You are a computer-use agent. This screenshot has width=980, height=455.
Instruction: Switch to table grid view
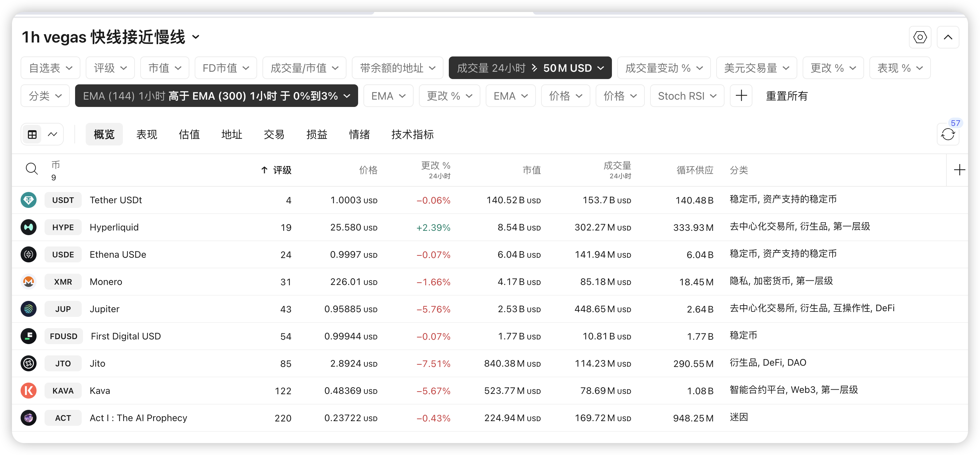32,134
